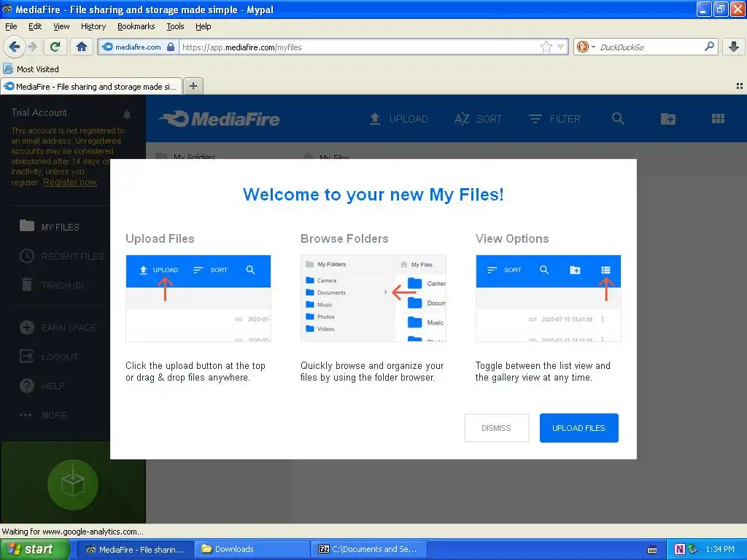This screenshot has width=747, height=560.
Task: Open the URL history dropdown arrow
Action: 561,47
